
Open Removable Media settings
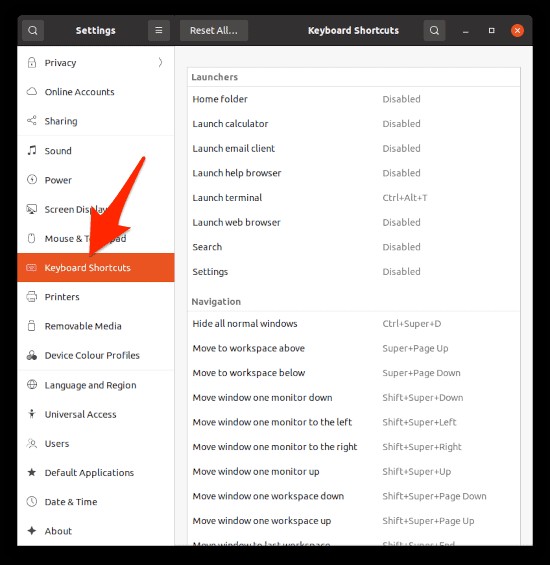(96, 326)
